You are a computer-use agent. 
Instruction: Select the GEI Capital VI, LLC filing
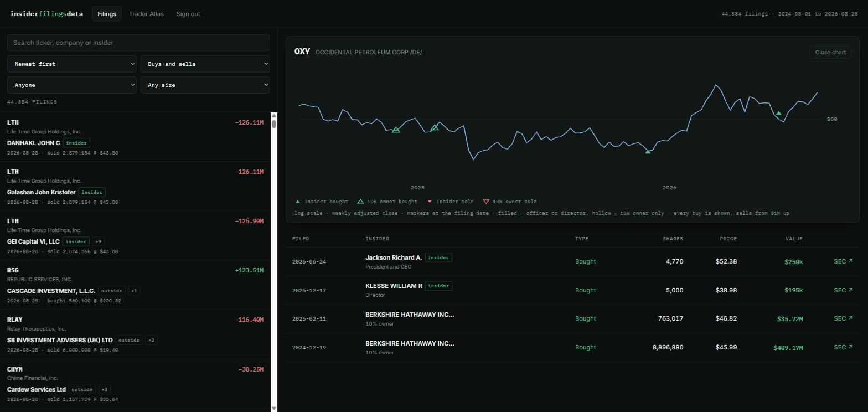135,235
